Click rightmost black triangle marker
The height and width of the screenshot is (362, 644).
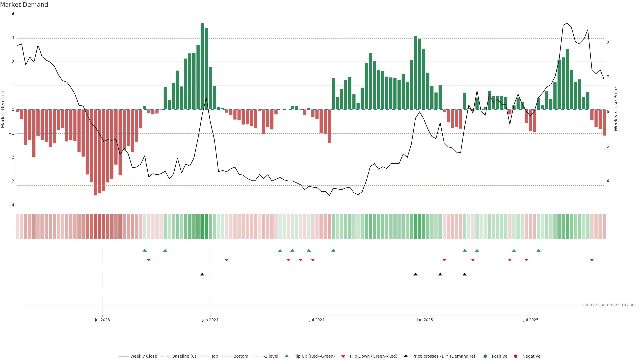465,274
